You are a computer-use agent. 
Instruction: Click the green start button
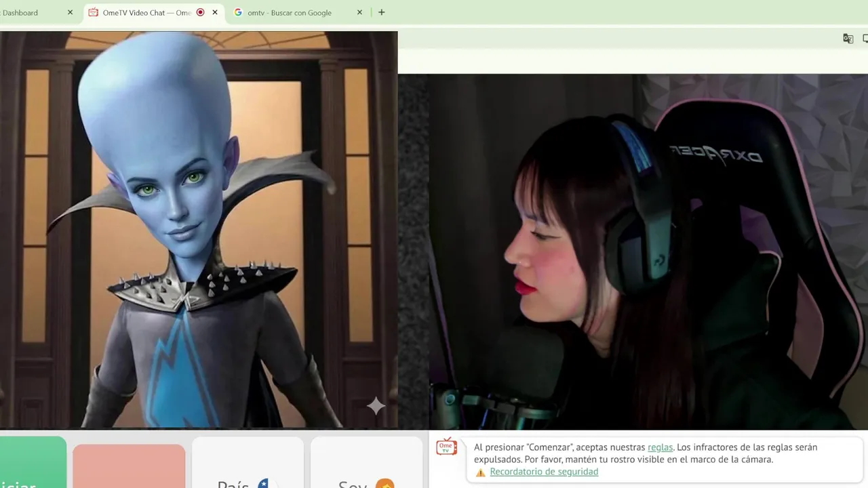coord(33,462)
